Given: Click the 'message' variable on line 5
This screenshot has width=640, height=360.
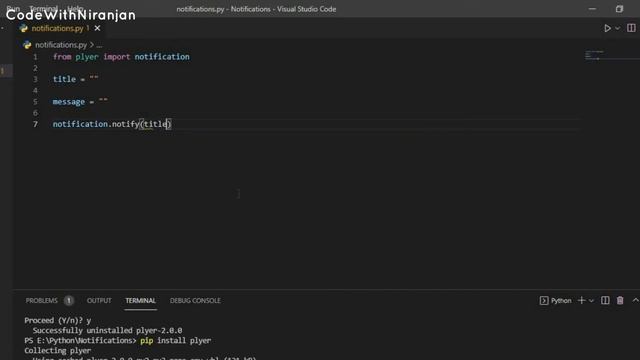Looking at the screenshot, I should (69, 102).
